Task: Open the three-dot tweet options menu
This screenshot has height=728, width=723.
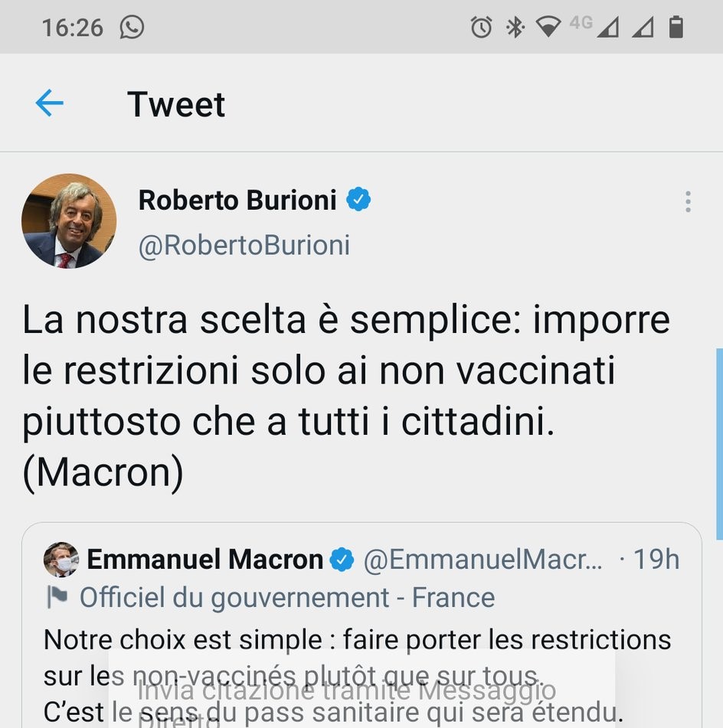Action: 688,201
